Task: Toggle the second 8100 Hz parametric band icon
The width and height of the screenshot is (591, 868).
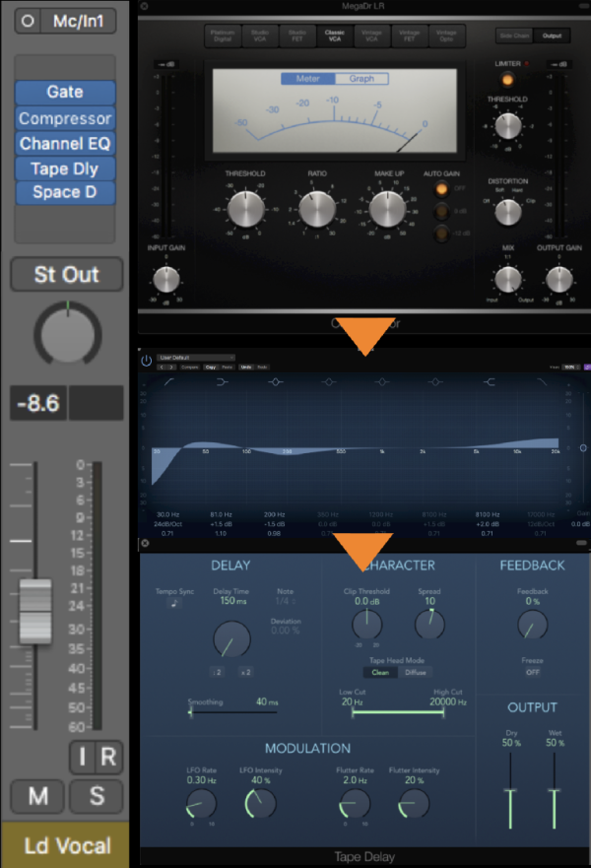Action: 435,382
